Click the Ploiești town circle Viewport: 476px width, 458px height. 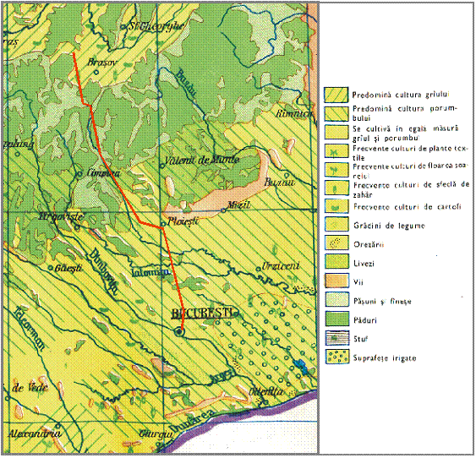pyautogui.click(x=163, y=225)
